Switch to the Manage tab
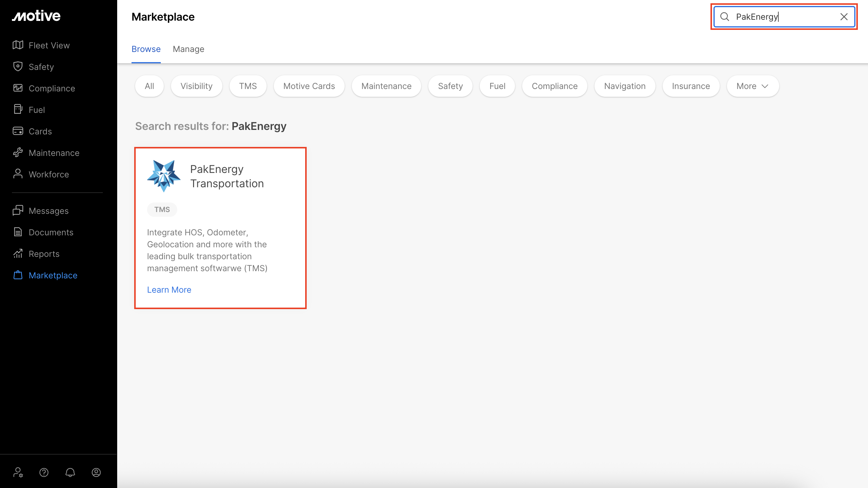Screen dimensions: 868x488 click(188, 49)
